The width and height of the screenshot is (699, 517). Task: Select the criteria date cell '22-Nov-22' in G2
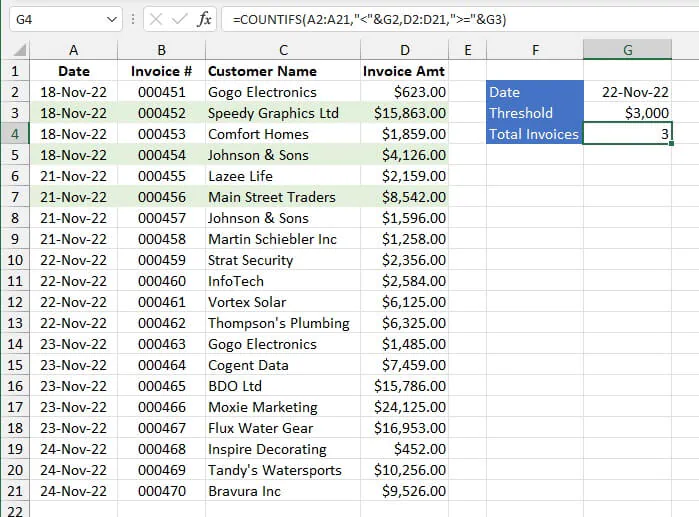pyautogui.click(x=627, y=92)
